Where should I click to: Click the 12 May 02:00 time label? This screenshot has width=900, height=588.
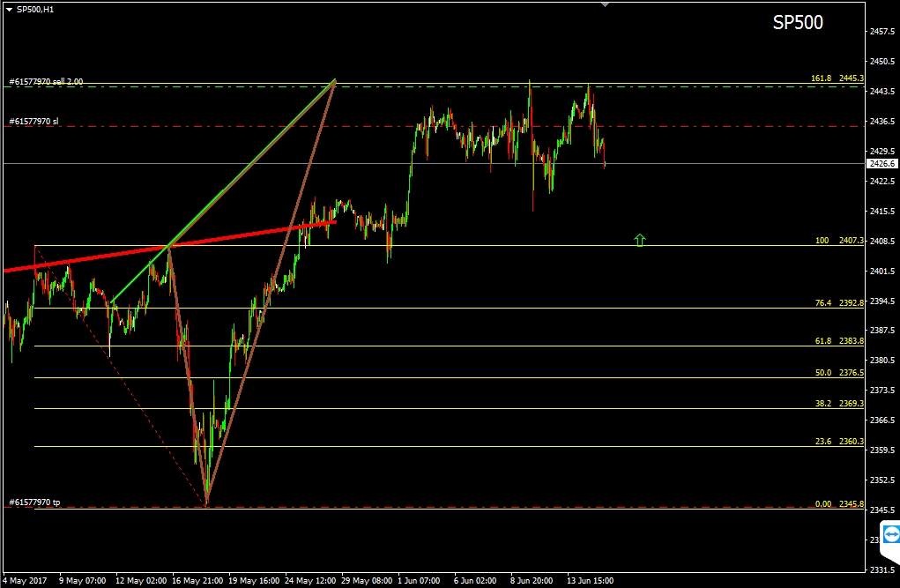coord(141,581)
